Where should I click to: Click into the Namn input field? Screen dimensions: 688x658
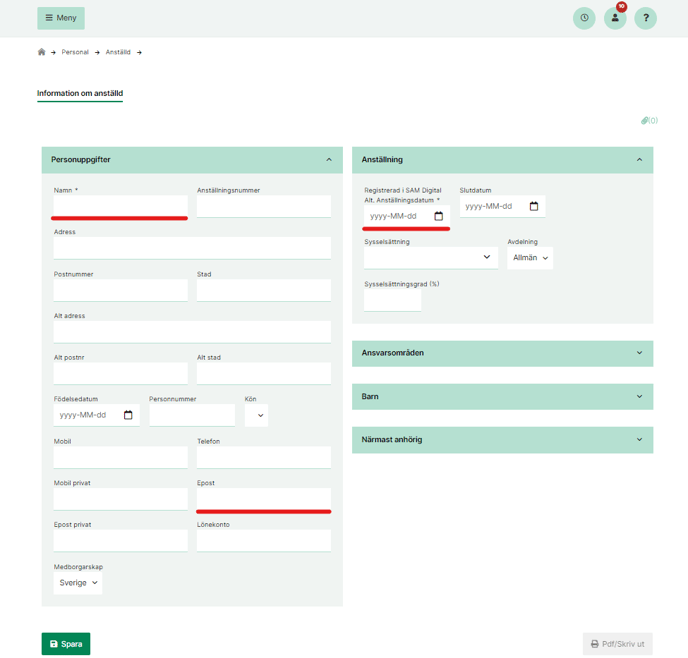tap(121, 205)
